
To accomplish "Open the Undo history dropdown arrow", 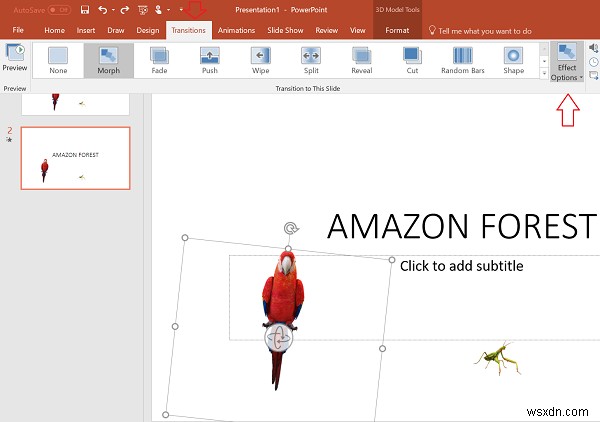I will tap(113, 10).
